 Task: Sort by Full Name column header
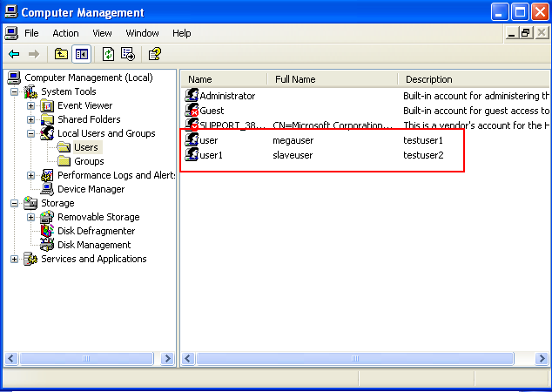pos(333,79)
